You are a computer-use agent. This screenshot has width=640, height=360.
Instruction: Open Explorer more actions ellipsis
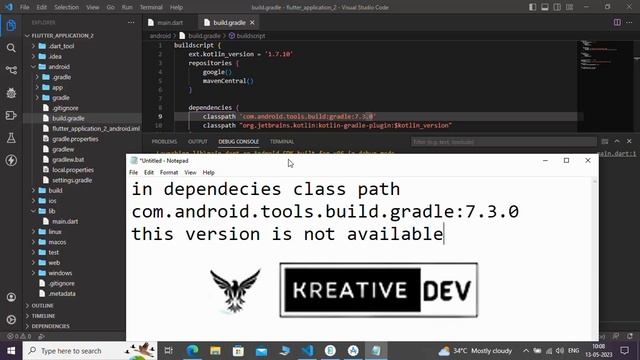[x=131, y=22]
